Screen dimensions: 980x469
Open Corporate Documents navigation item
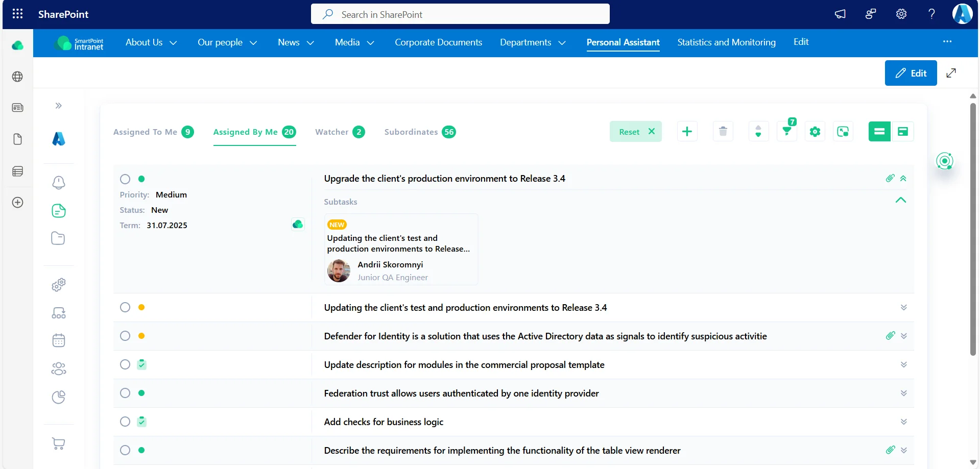(438, 42)
